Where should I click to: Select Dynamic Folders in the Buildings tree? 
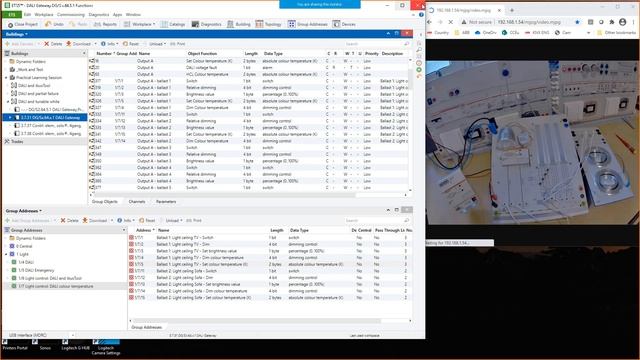[31, 62]
